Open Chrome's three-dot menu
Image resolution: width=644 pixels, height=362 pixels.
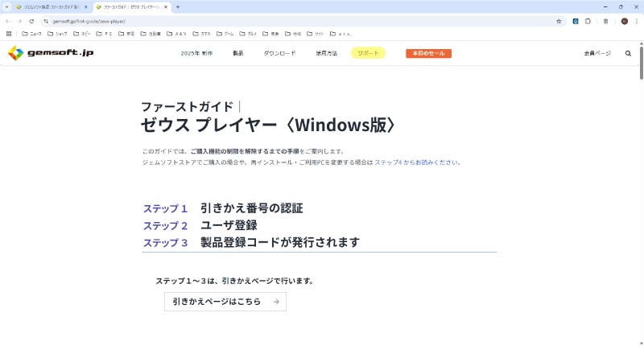point(636,21)
